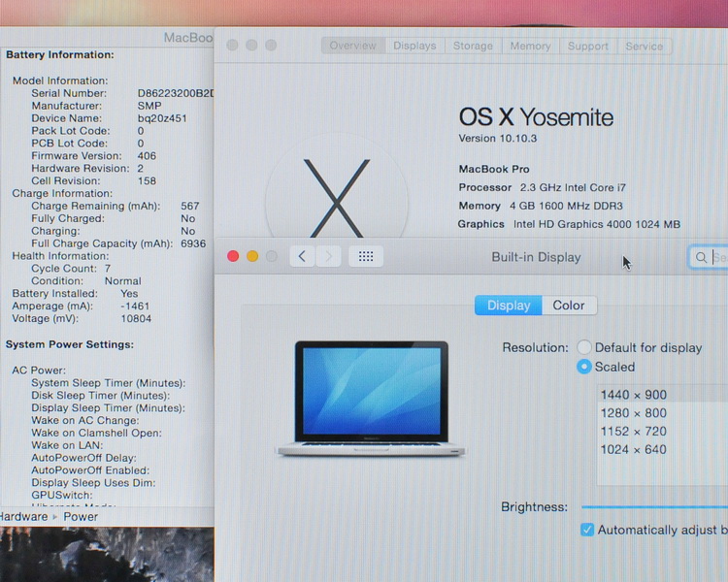Choose 1024 × 640 resolution
The width and height of the screenshot is (728, 582).
[663, 449]
